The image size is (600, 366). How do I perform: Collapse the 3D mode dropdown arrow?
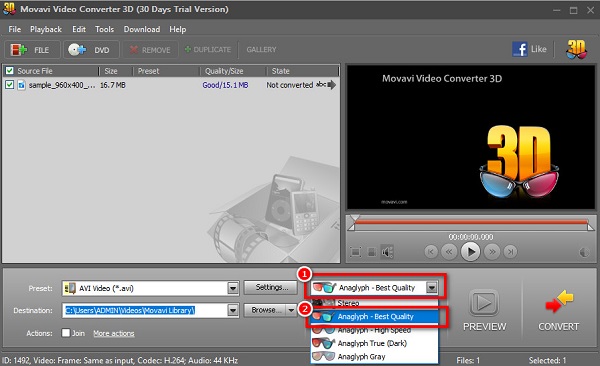tap(432, 288)
